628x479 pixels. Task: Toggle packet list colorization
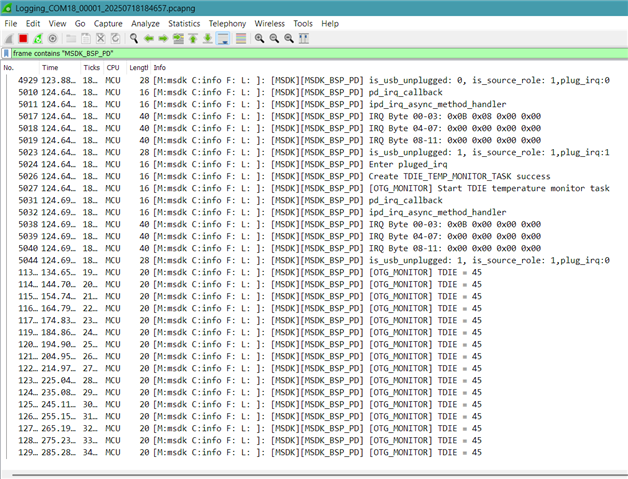point(241,38)
